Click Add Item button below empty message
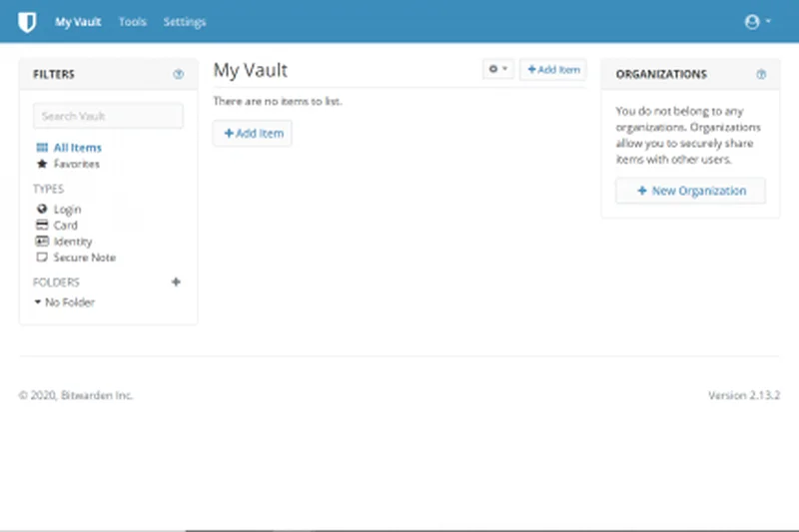Viewport: 799px width, 532px height. point(253,133)
